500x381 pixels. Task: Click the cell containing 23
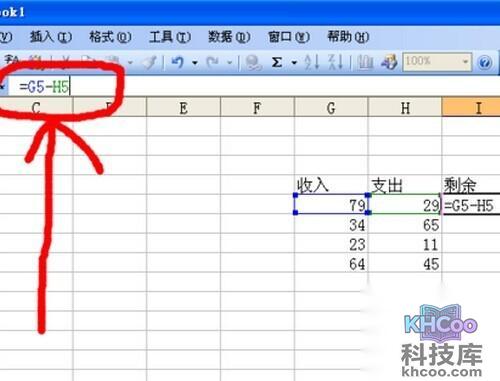pos(331,243)
